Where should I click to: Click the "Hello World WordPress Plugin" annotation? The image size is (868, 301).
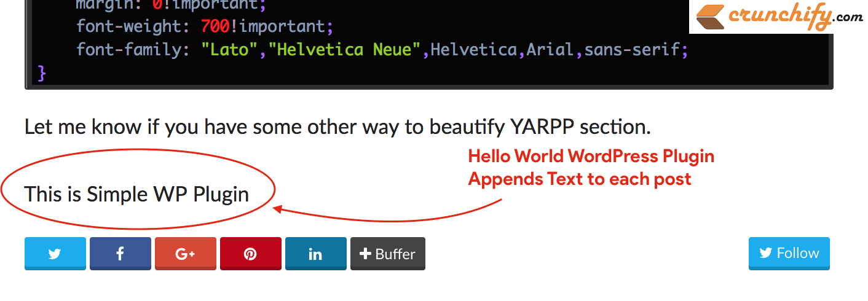pos(591,156)
